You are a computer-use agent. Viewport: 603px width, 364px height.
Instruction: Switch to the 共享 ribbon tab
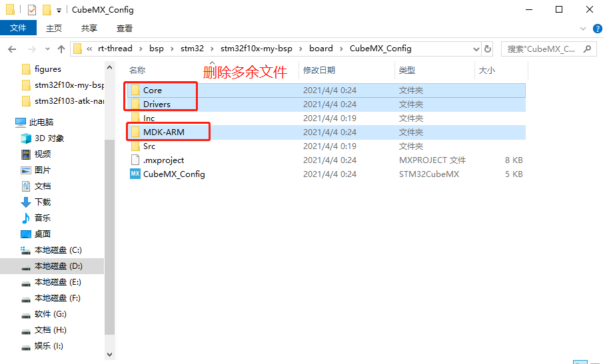pos(89,29)
